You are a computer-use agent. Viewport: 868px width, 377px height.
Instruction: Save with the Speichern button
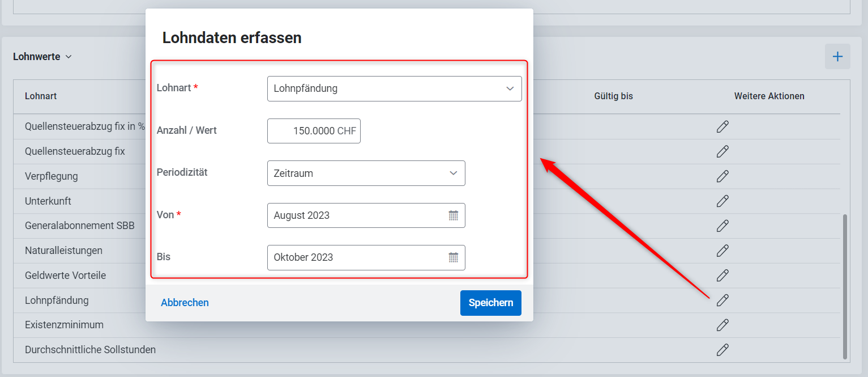[491, 303]
